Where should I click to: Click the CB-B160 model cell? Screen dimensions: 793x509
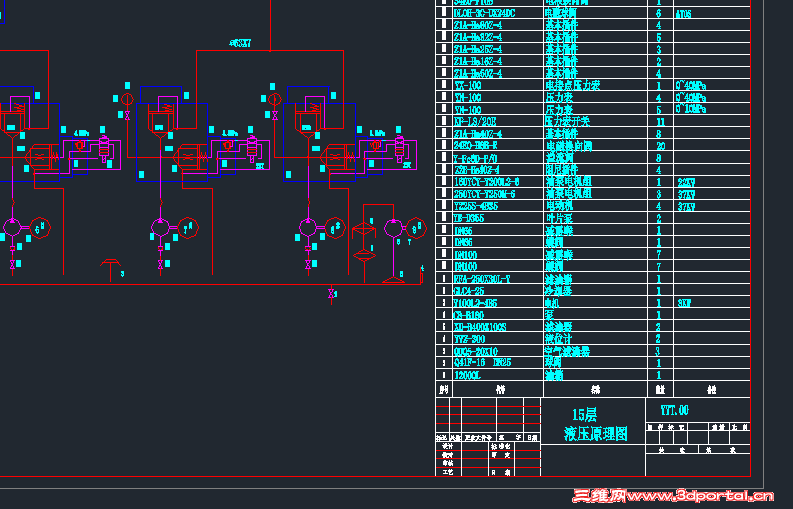pyautogui.click(x=469, y=315)
